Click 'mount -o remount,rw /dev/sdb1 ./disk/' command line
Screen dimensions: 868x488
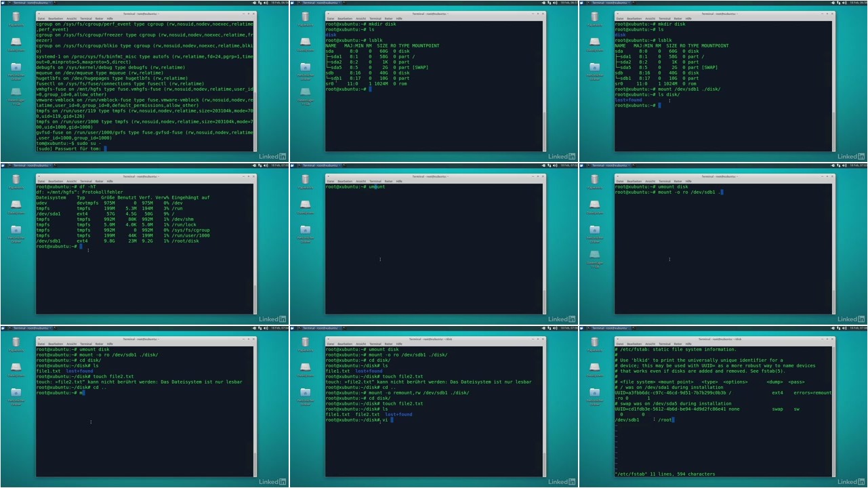click(x=397, y=392)
